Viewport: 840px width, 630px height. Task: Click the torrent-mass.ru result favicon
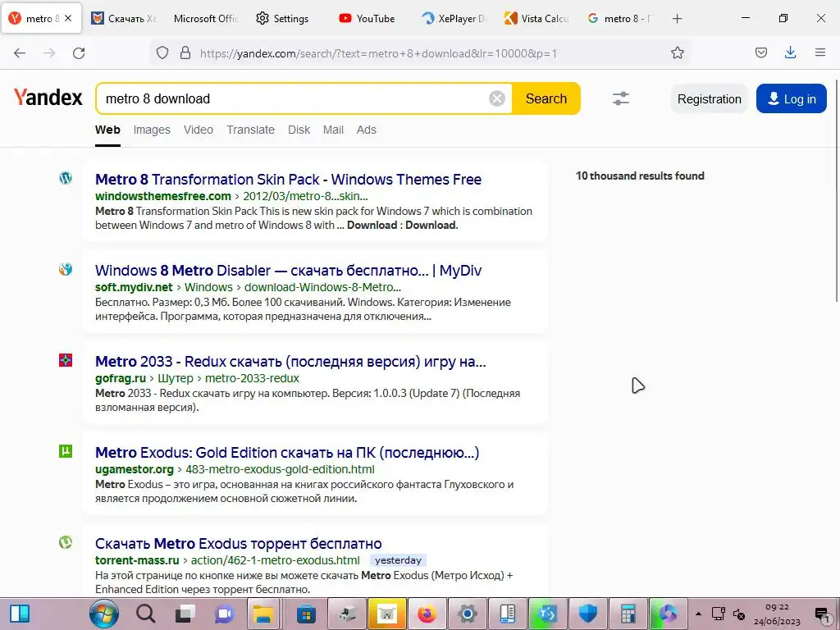tap(66, 542)
